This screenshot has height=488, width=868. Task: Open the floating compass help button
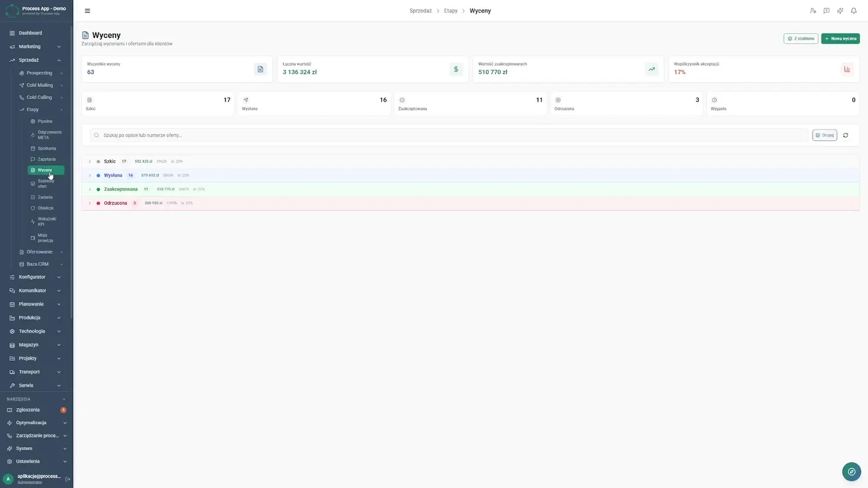tap(851, 472)
